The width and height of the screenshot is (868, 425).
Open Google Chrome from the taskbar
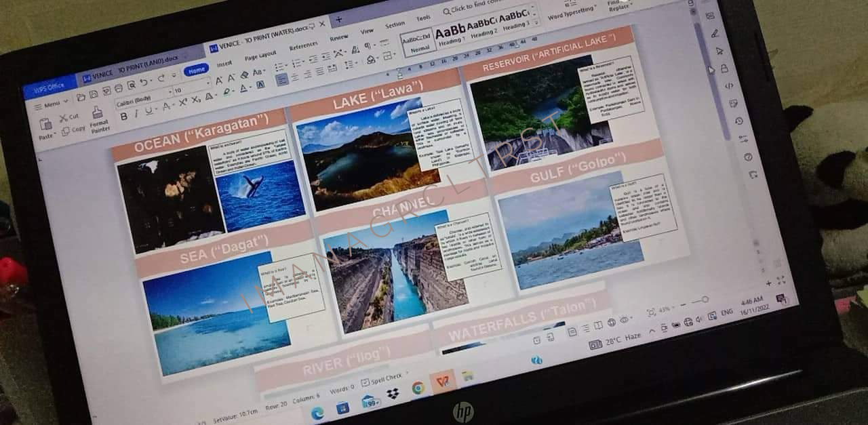pyautogui.click(x=418, y=387)
